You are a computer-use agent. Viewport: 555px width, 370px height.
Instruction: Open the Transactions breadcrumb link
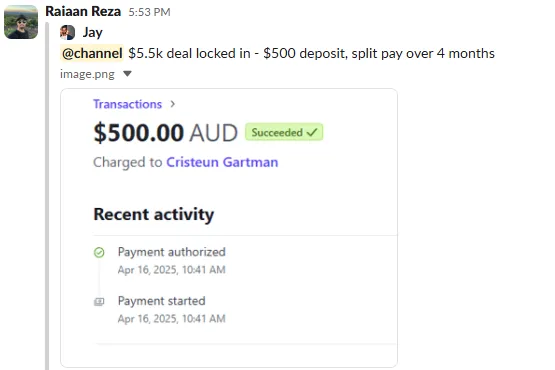coord(127,104)
